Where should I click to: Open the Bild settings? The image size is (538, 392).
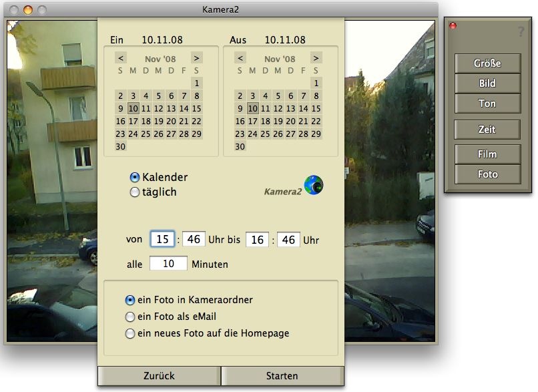487,83
